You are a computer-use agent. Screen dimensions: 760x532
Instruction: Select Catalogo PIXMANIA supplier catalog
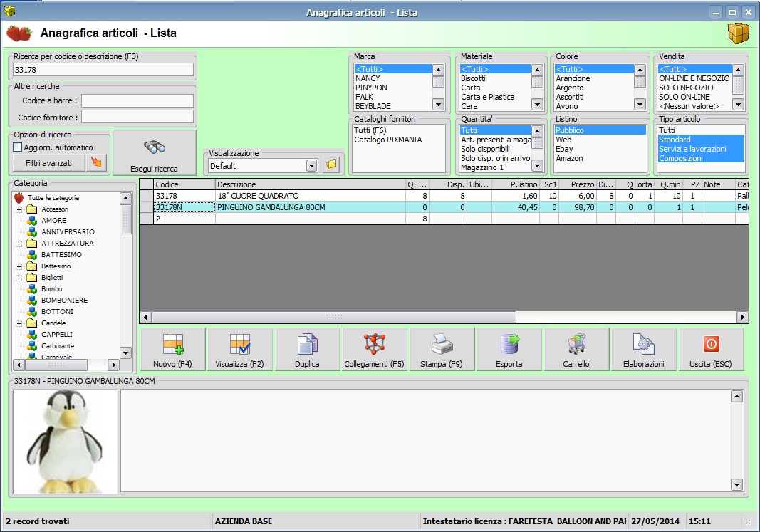pyautogui.click(x=387, y=140)
